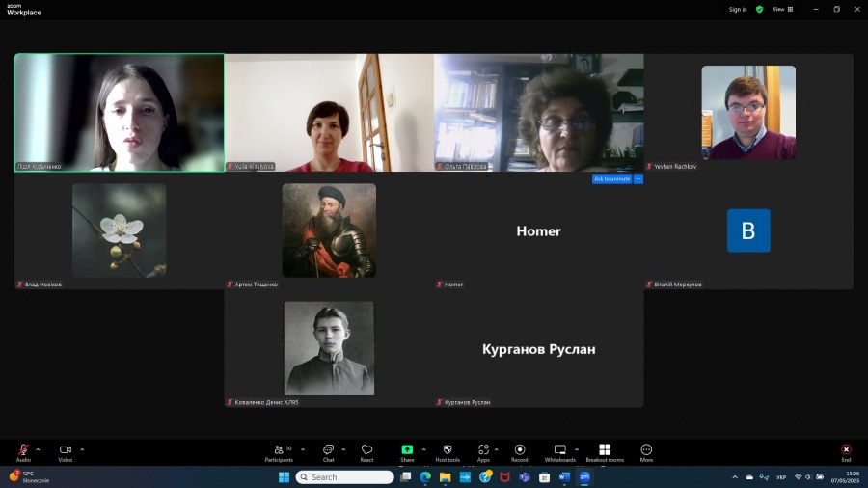The image size is (868, 488).
Task: Expand the Share options arrow
Action: (424, 449)
